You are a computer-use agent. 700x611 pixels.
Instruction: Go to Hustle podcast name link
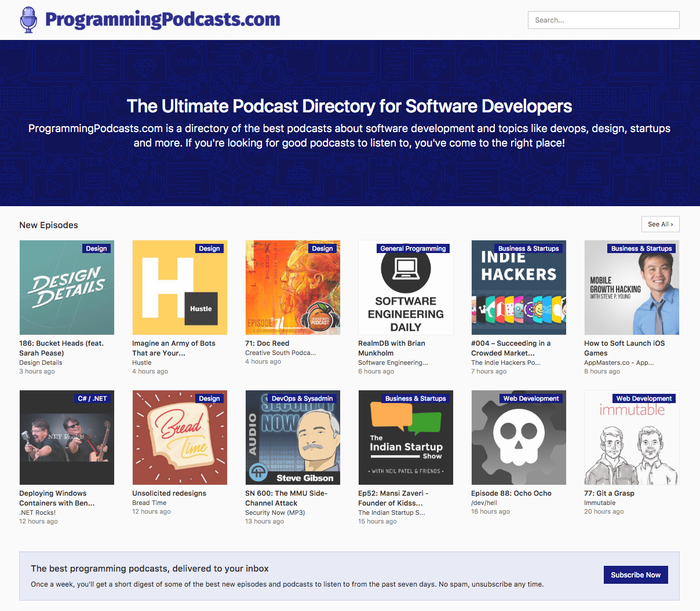point(141,363)
